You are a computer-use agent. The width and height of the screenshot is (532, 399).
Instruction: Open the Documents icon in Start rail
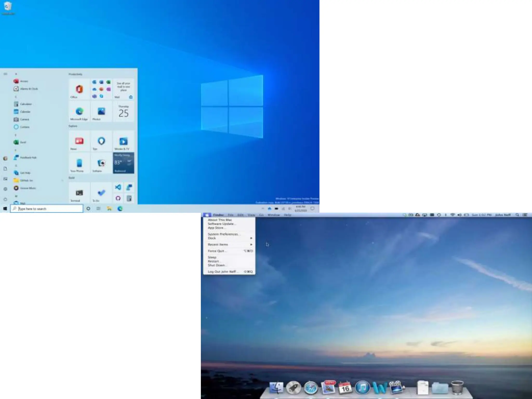[5, 169]
